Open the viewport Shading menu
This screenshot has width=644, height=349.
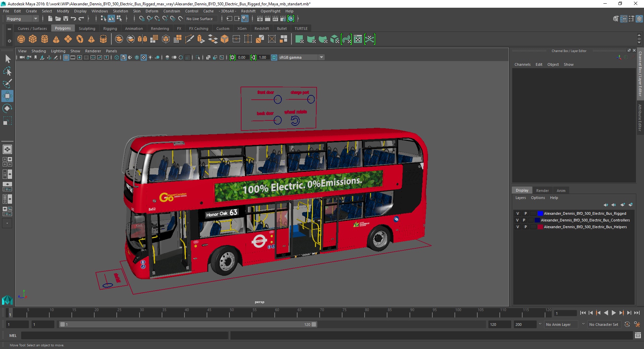point(39,51)
